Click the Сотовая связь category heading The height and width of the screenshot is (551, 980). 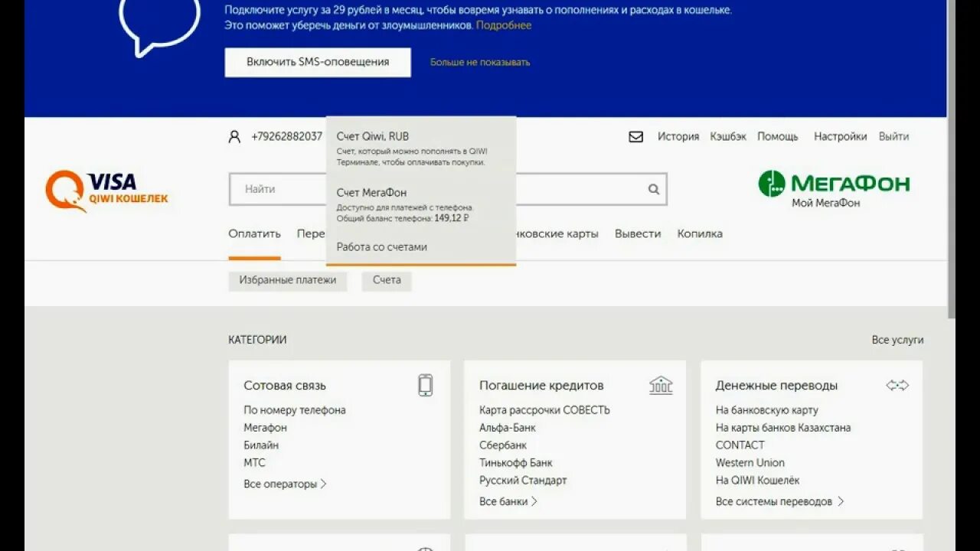coord(285,386)
